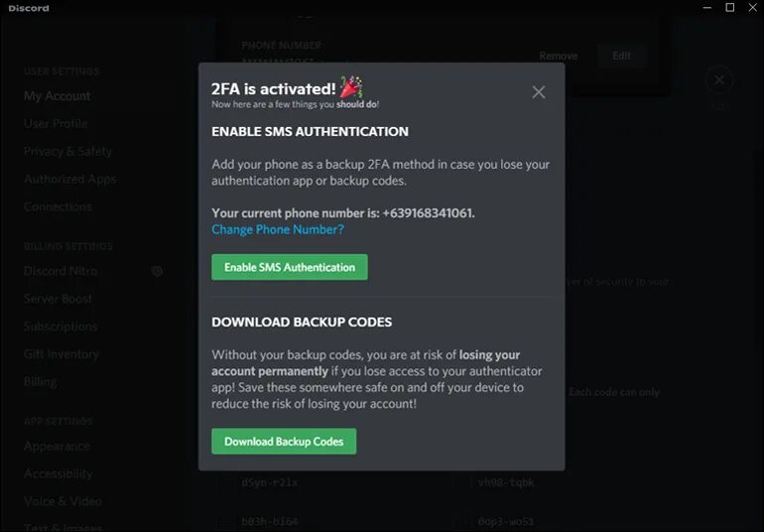Click the phone number Edit button
Screen dimensions: 764x532
tap(622, 56)
